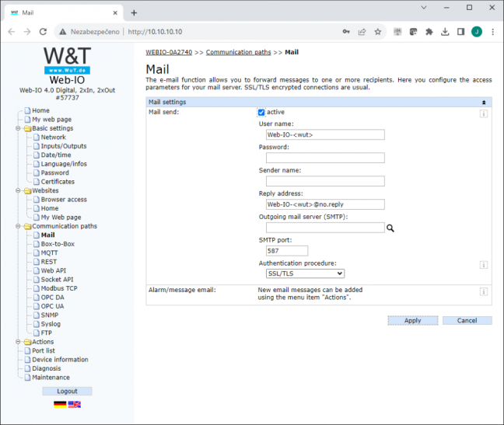Open Modbus TCP page

pos(59,288)
